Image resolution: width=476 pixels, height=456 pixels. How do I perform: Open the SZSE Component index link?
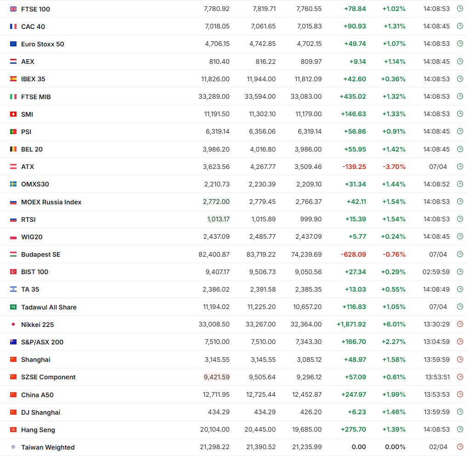coord(48,377)
